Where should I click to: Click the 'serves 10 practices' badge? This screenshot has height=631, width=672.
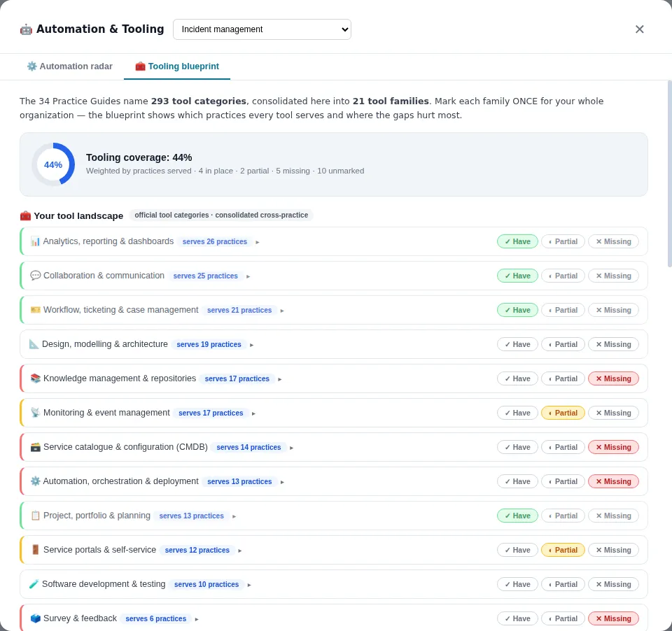(x=206, y=584)
